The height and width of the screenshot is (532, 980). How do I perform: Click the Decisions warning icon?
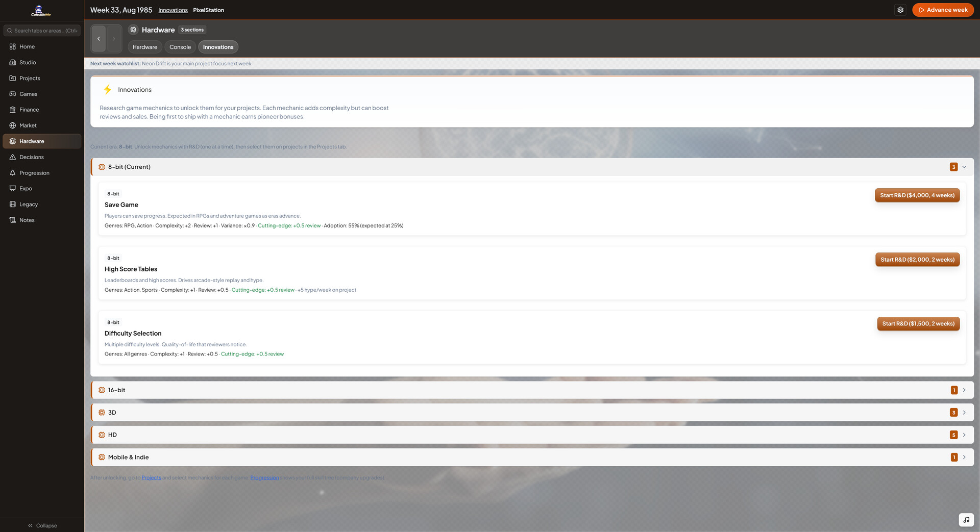[x=13, y=157]
